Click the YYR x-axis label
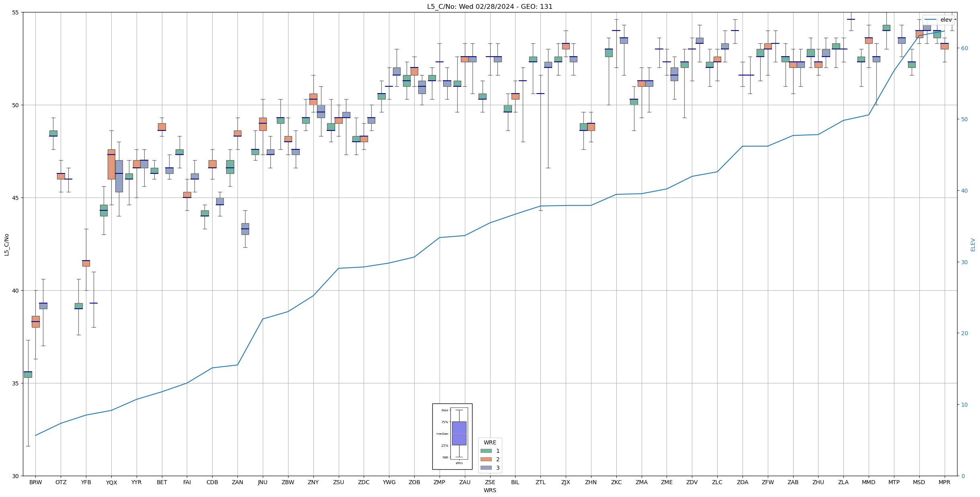Viewport: 980px width, 497px height. pos(137,482)
